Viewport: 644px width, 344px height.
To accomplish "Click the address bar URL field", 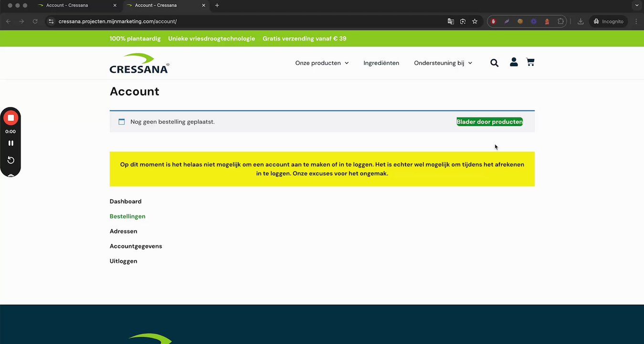I will (248, 21).
